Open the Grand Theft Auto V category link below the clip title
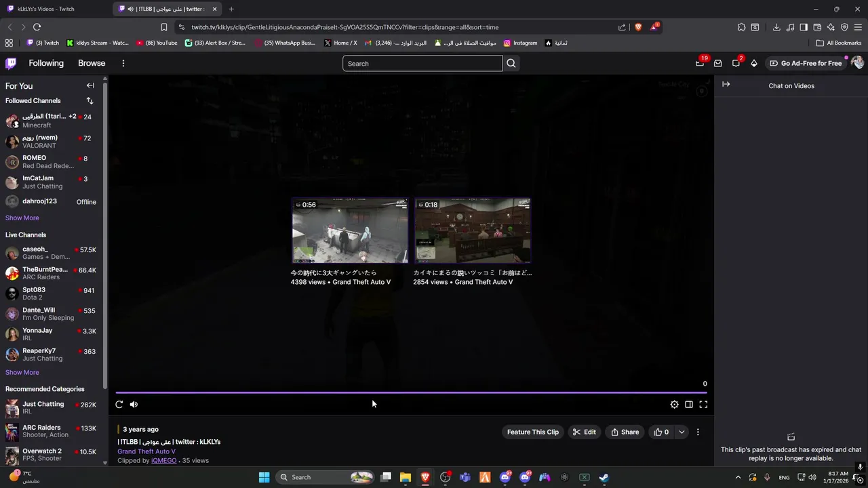Screen dimensions: 868x488 (x=146, y=451)
